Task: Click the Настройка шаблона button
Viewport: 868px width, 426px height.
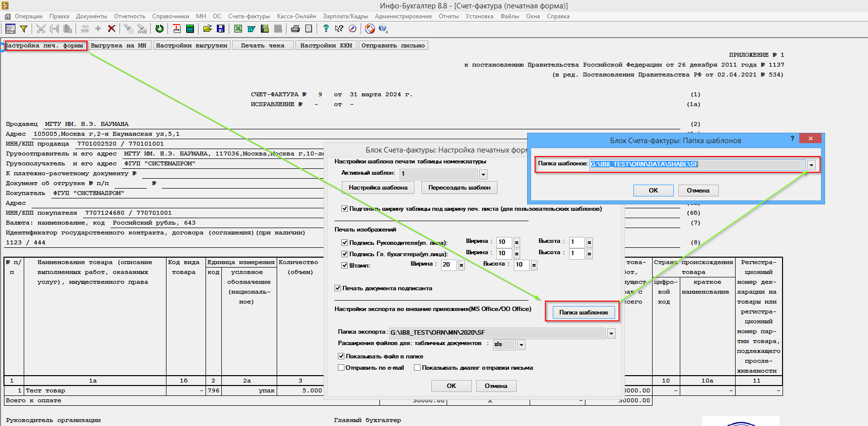Action: point(378,188)
